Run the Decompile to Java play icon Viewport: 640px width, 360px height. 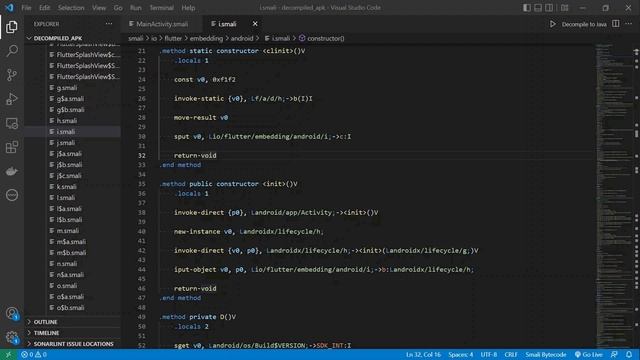[x=553, y=24]
